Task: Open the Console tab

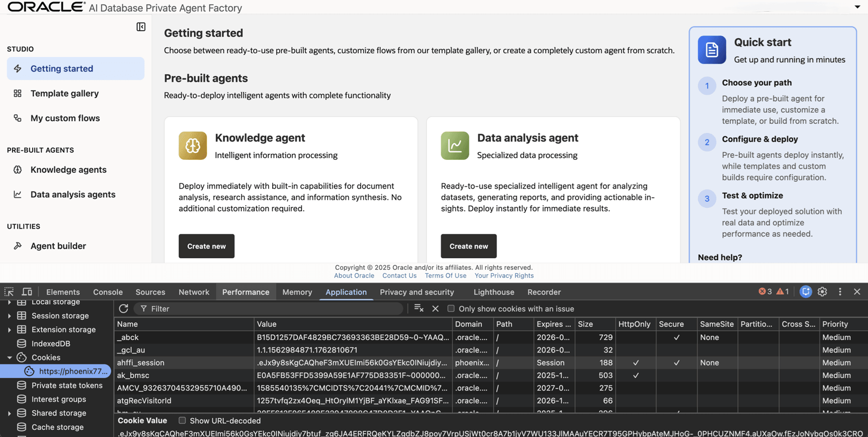Action: coord(108,292)
